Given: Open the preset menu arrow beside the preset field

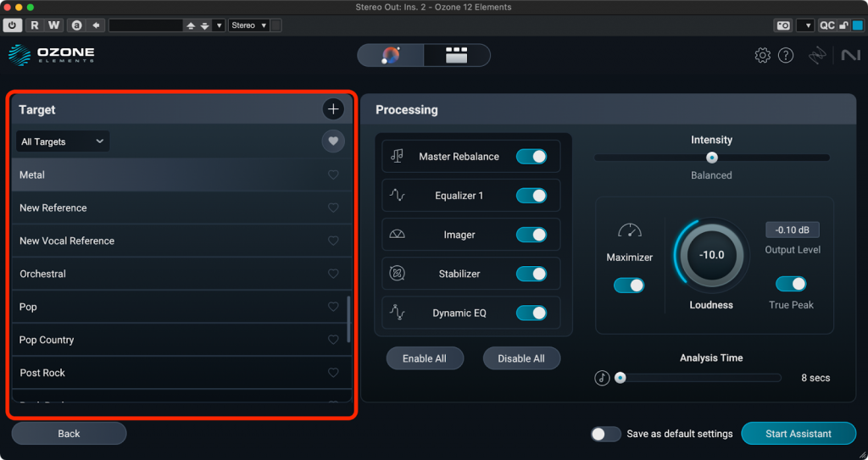Looking at the screenshot, I should point(220,25).
